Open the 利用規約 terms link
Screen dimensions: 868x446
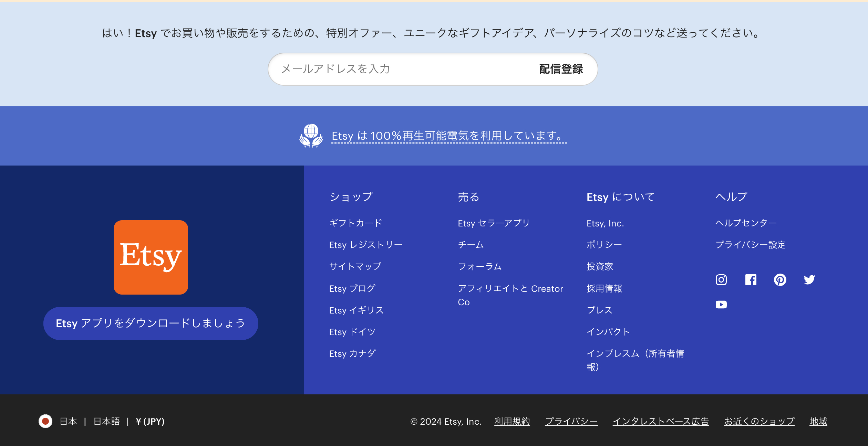point(512,422)
